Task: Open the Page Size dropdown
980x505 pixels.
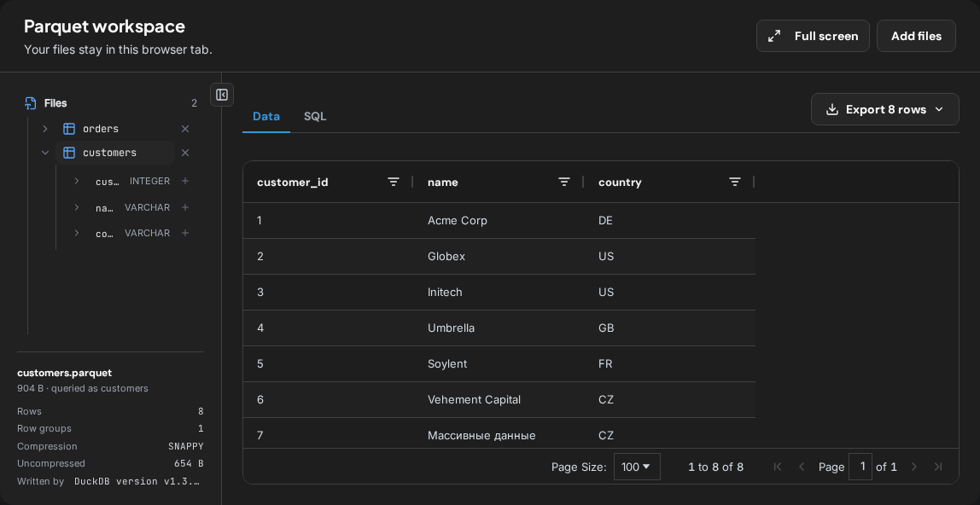Action: tap(637, 467)
